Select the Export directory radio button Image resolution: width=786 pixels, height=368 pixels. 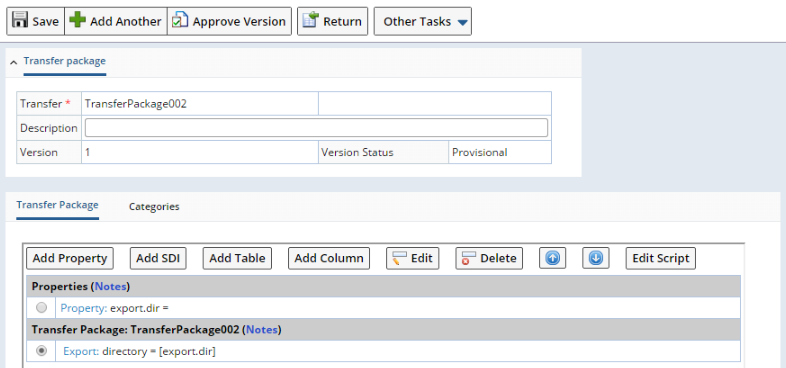pos(42,351)
